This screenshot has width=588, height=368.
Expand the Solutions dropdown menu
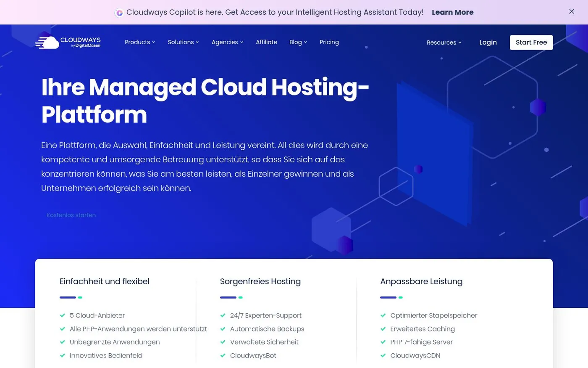[x=183, y=42]
